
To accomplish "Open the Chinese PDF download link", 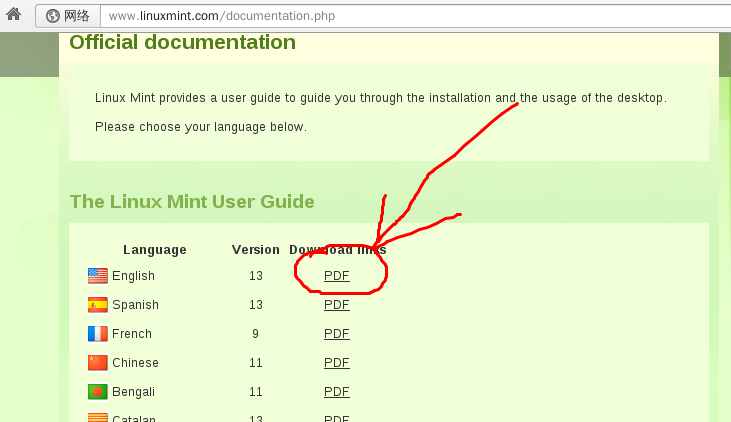I will click(x=337, y=363).
